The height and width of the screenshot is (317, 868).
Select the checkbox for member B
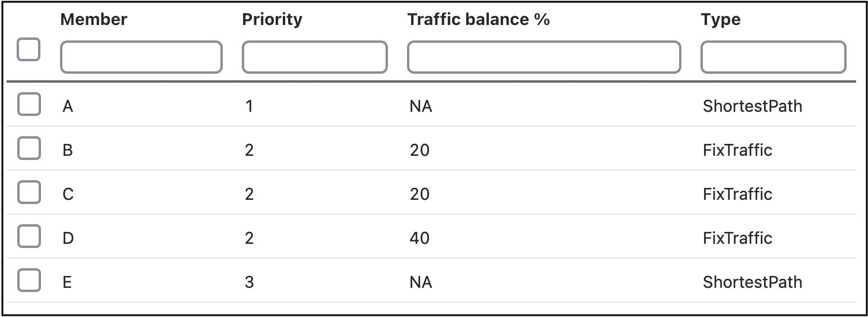29,148
